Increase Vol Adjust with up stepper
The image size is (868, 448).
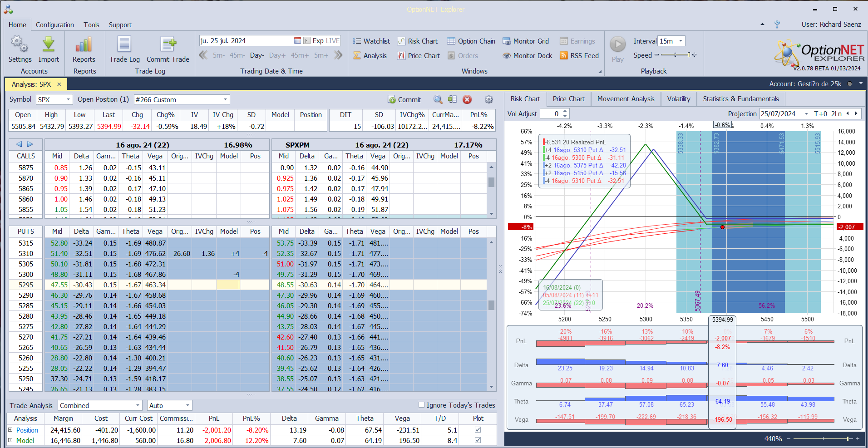point(565,111)
